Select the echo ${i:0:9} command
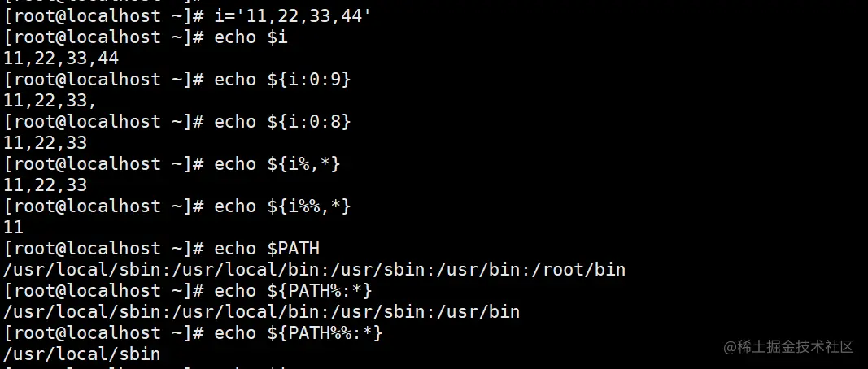This screenshot has height=369, width=868. pos(282,79)
